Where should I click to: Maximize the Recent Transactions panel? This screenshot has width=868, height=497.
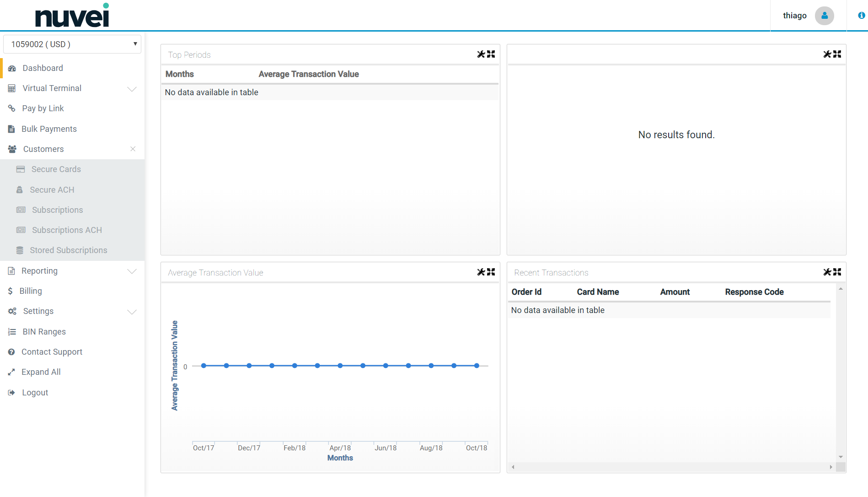(837, 272)
